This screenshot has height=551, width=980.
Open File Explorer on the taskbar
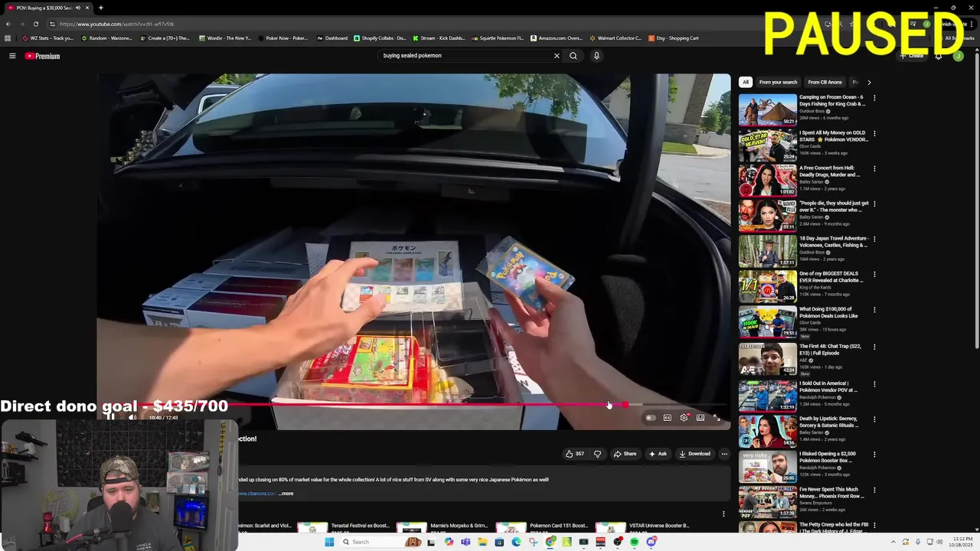point(482,542)
